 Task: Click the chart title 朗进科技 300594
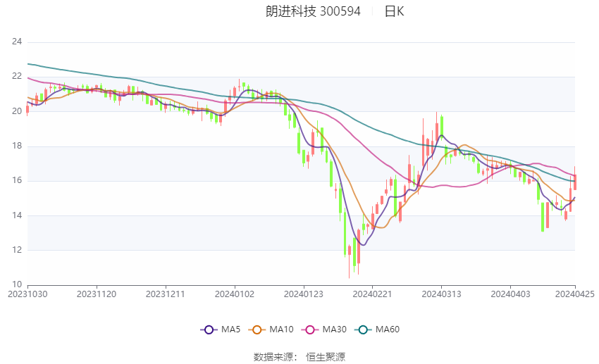tap(313, 11)
